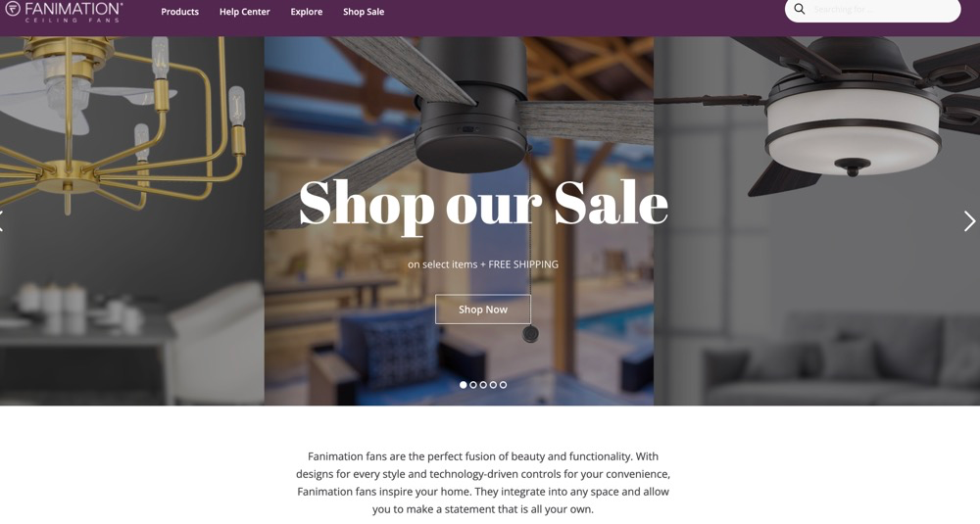Open the Products menu
Screen dimensions: 980x524
180,12
